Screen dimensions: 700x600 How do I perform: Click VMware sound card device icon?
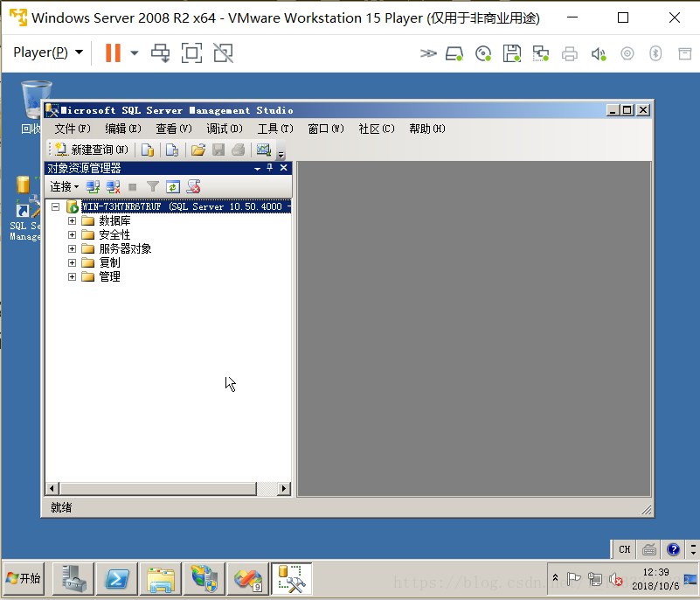599,54
